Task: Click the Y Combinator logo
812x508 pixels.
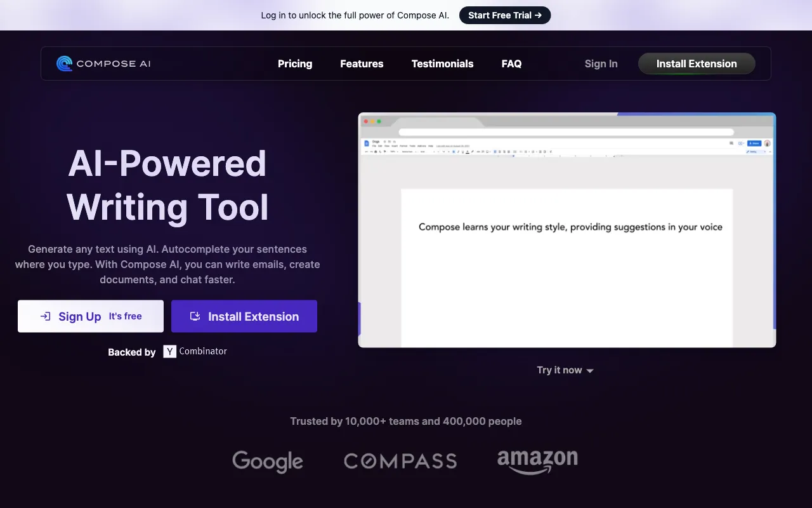Action: tap(195, 351)
